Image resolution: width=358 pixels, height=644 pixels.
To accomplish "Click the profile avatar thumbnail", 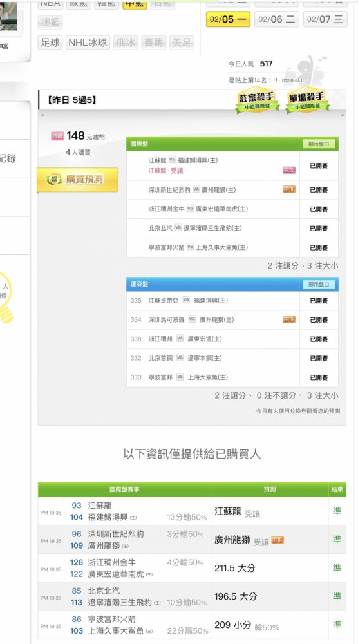I will point(10,17).
